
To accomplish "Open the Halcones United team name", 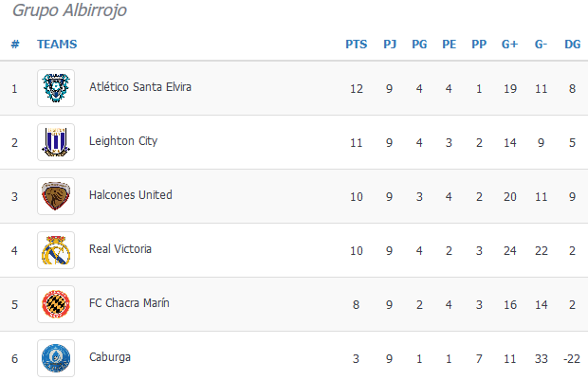I will [131, 195].
